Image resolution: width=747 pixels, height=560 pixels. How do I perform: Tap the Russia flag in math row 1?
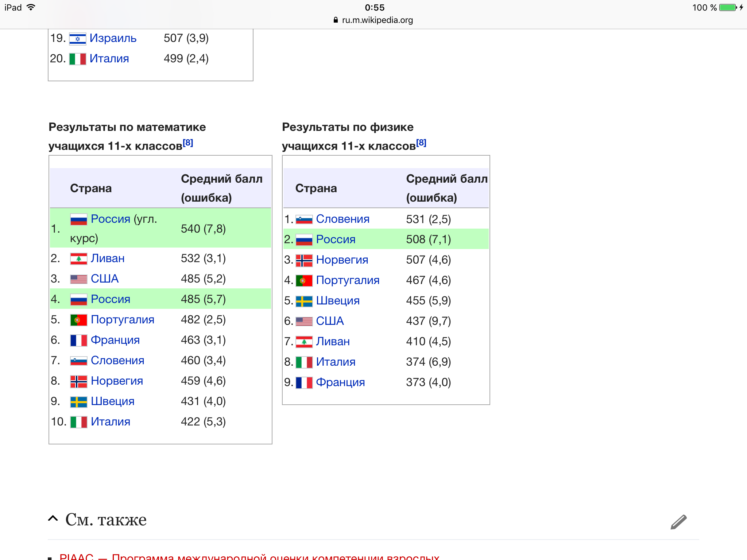[x=79, y=219]
